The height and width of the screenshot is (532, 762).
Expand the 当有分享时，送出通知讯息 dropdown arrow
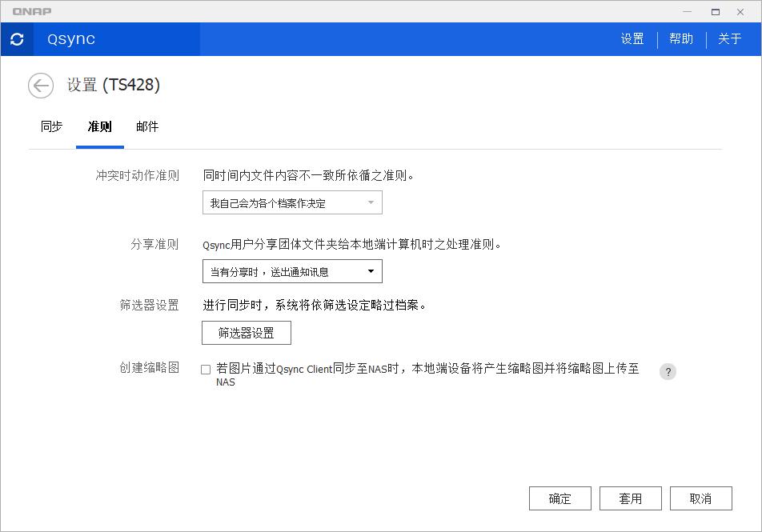pyautogui.click(x=371, y=271)
